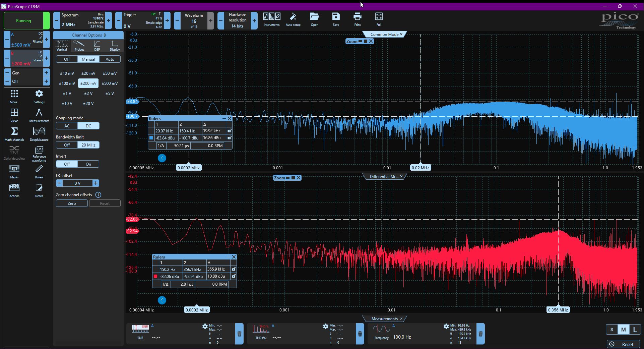Save the capture via Save icon

(x=336, y=19)
